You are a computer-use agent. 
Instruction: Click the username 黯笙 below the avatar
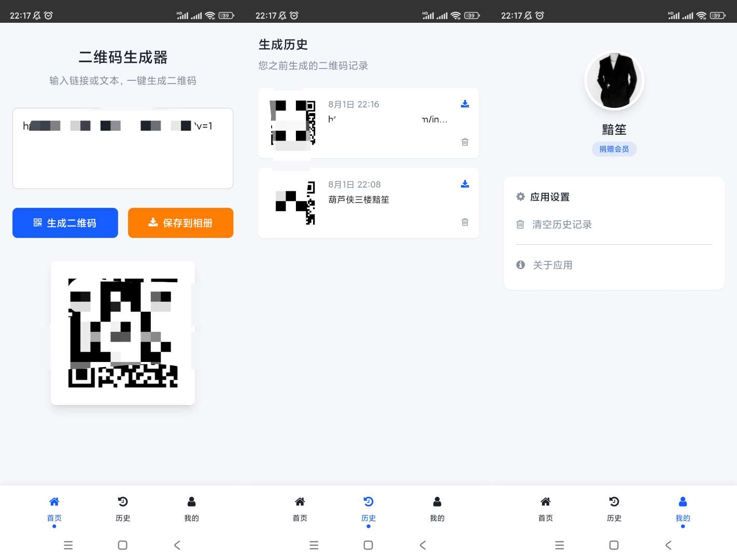(614, 130)
